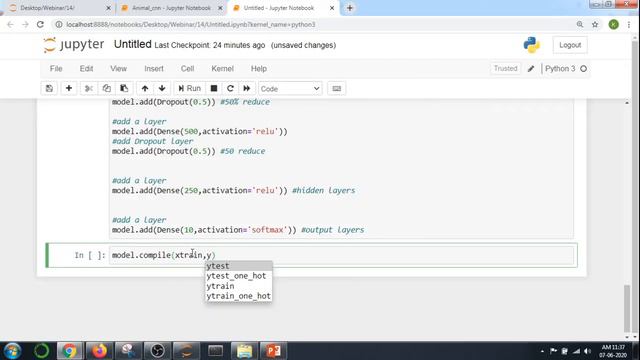The image size is (640, 360).
Task: Cut selected cells with scissors icon
Action: click(x=89, y=89)
